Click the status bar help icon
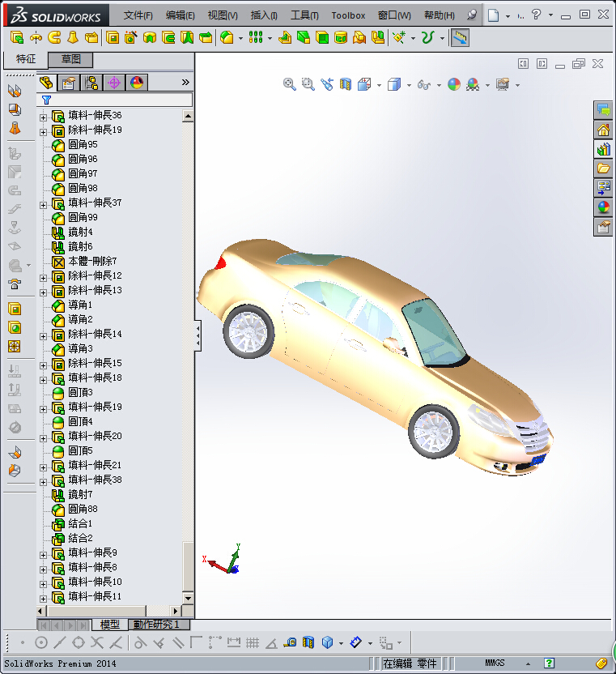The image size is (616, 674). coord(549,663)
